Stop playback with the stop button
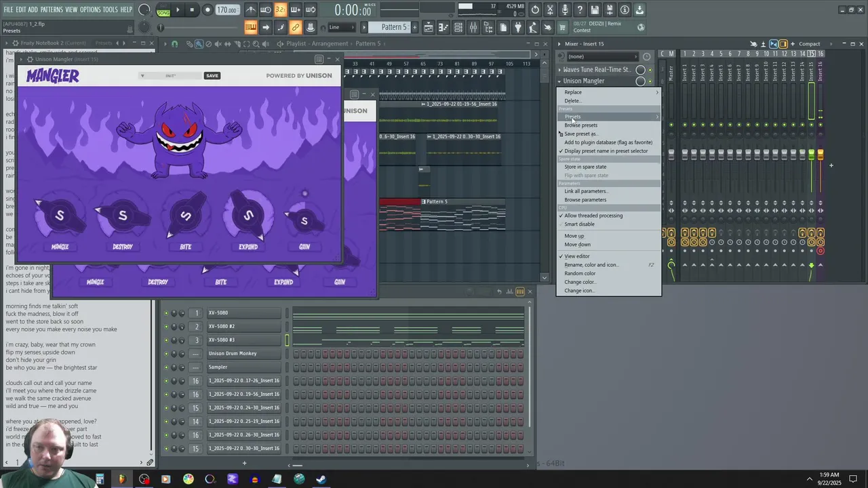Viewport: 868px width, 488px height. click(192, 10)
